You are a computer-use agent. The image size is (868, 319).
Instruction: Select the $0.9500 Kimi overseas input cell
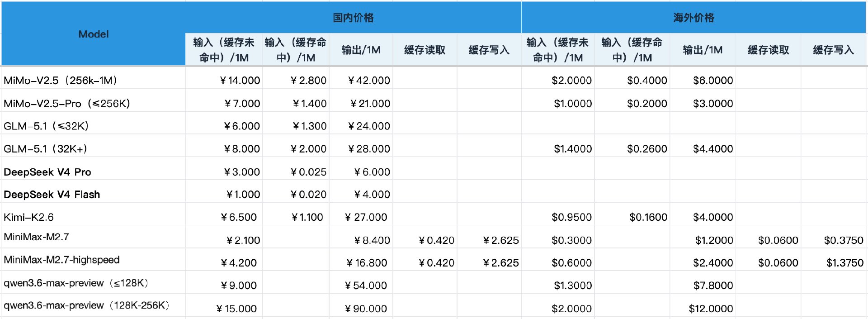coord(571,217)
